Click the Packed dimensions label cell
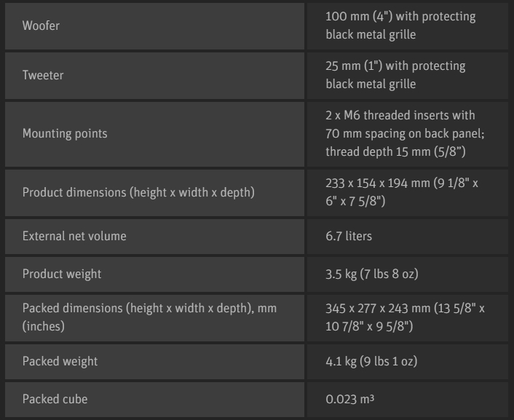Viewport: 514px width, 420px height. [155, 318]
